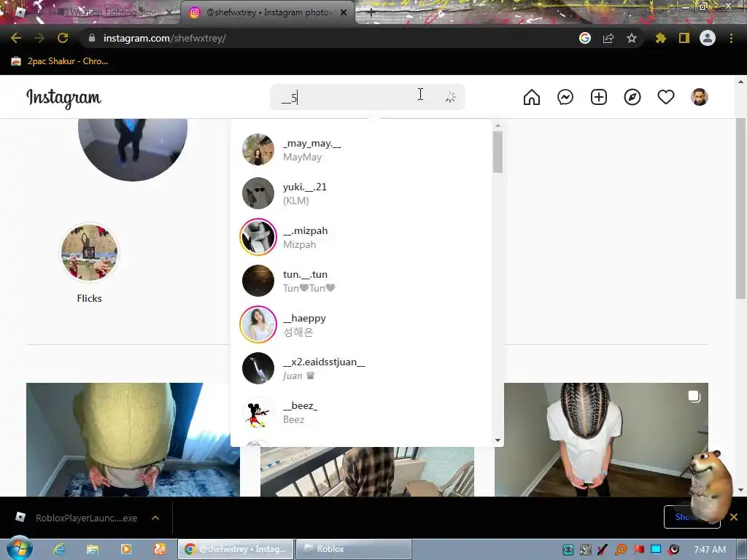Viewport: 747px width, 560px height.
Task: Share this page using share icon
Action: pos(608,38)
